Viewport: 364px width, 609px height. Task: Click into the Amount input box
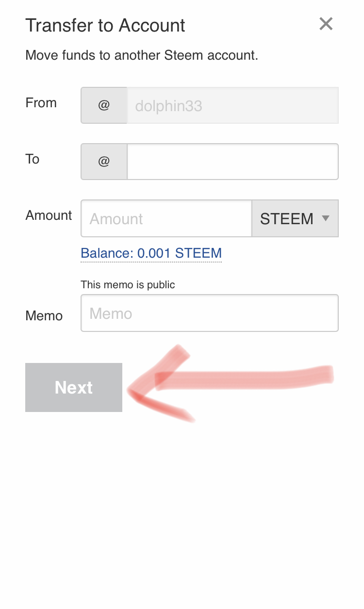point(166,218)
